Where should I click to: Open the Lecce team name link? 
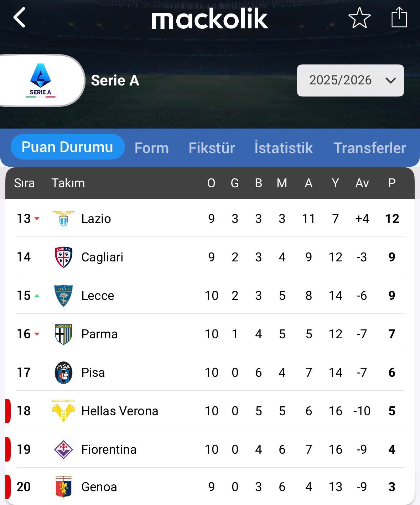[x=98, y=296]
